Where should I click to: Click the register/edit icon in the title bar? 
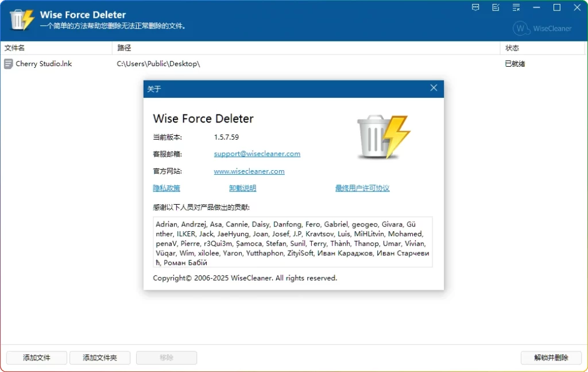coord(496,7)
